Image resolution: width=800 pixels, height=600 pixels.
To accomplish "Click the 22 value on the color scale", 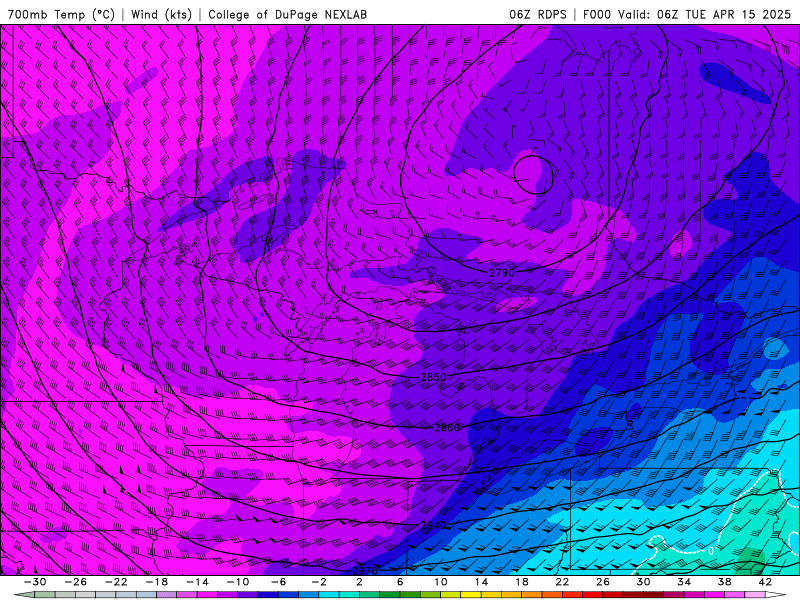I will point(562,582).
